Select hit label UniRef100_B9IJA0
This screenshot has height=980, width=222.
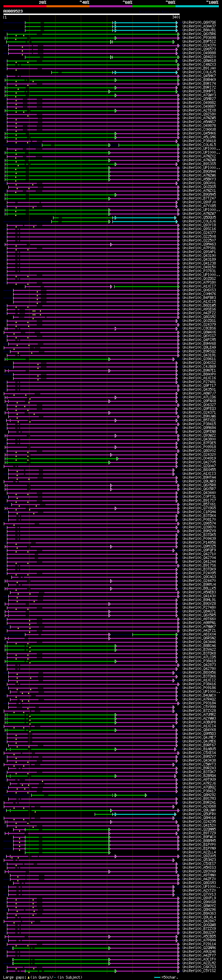coord(199,68)
